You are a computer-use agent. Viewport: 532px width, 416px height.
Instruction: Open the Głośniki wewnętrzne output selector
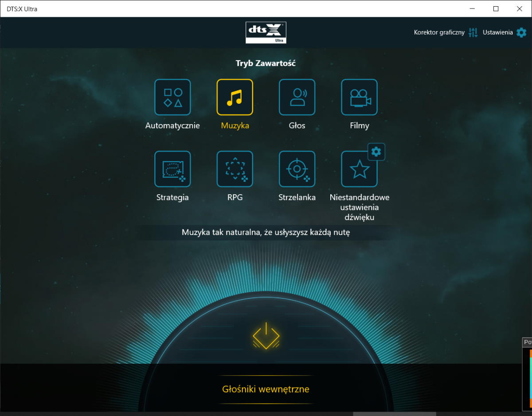point(266,389)
